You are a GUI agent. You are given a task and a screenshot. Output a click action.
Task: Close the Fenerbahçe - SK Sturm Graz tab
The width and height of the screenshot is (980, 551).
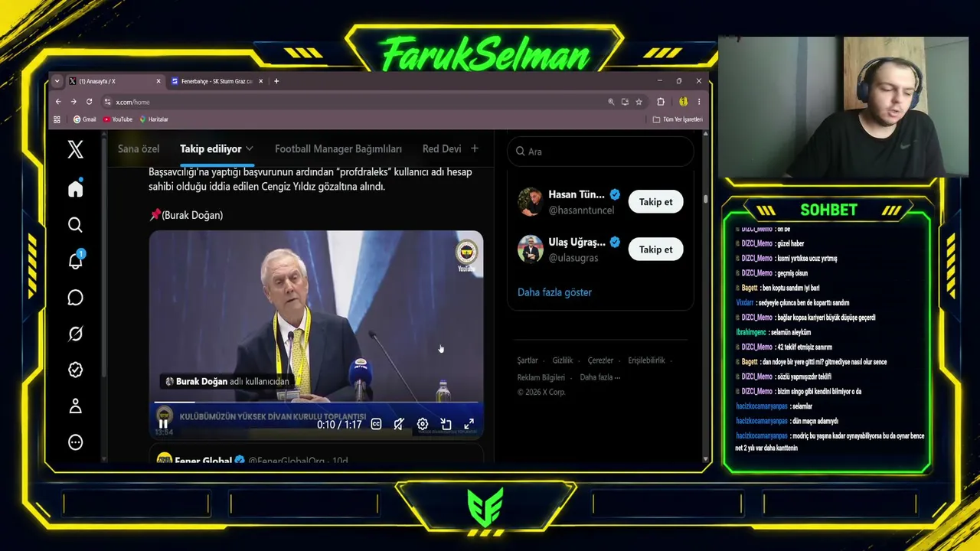point(261,81)
